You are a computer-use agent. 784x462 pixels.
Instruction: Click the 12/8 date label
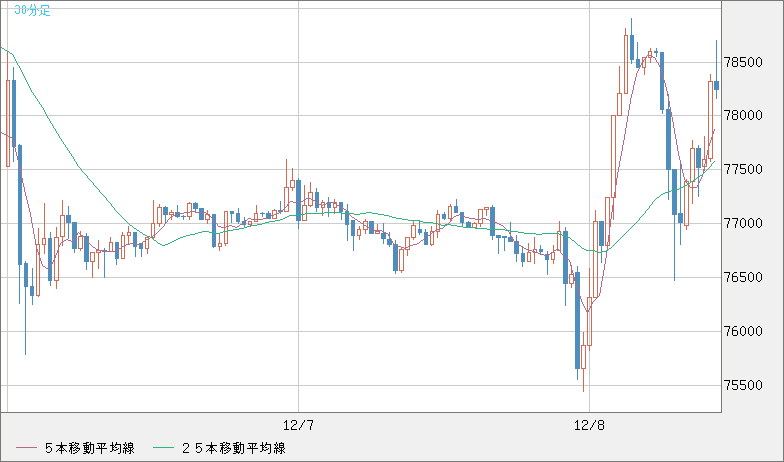[590, 426]
